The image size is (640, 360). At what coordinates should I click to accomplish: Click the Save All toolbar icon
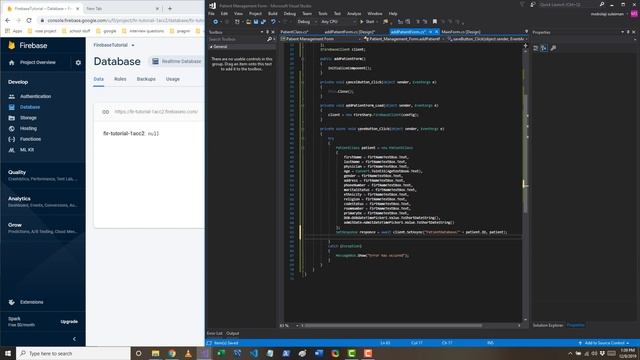263,22
